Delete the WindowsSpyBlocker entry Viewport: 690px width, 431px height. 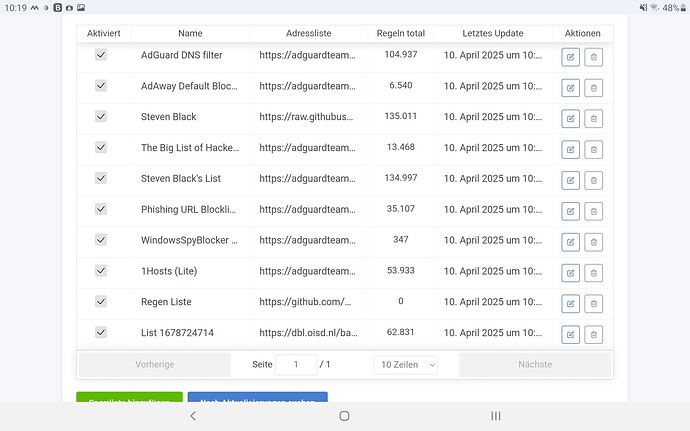593,242
